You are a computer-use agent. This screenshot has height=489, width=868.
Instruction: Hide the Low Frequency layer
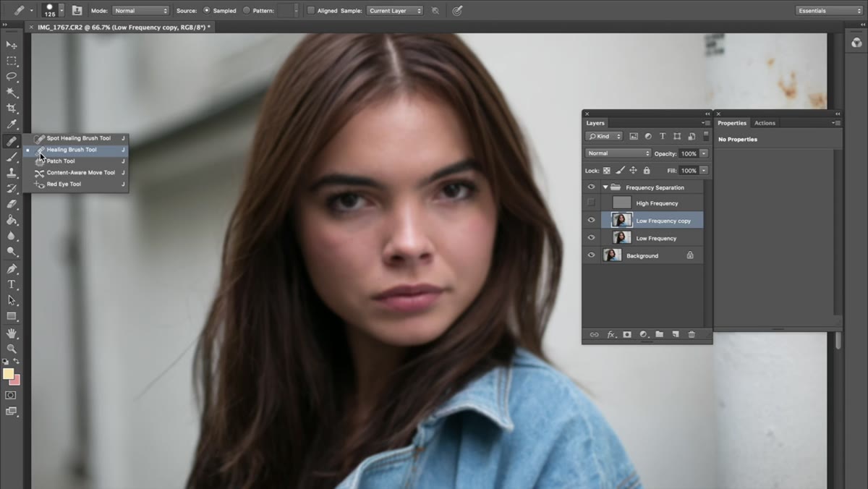(591, 237)
